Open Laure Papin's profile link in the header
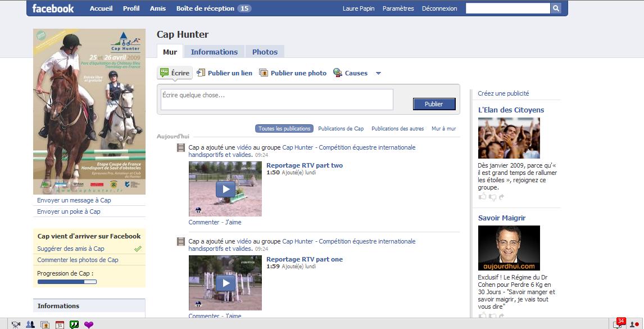 coord(359,8)
